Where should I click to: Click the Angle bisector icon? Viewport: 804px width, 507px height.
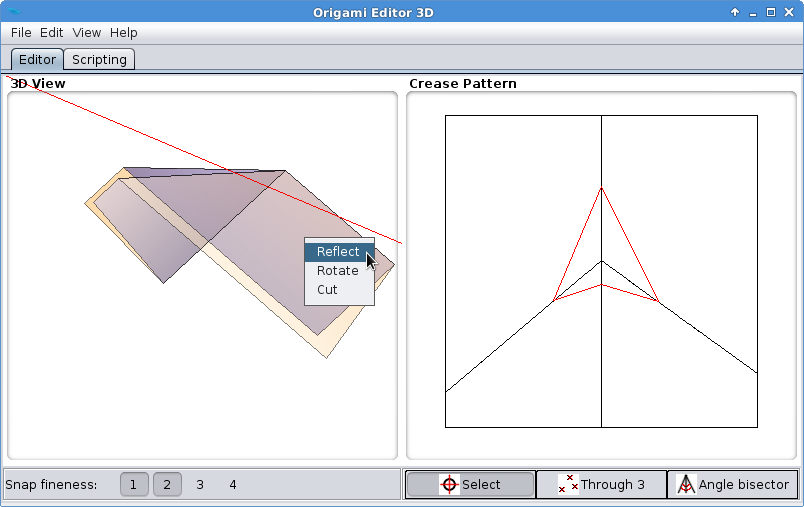click(686, 485)
